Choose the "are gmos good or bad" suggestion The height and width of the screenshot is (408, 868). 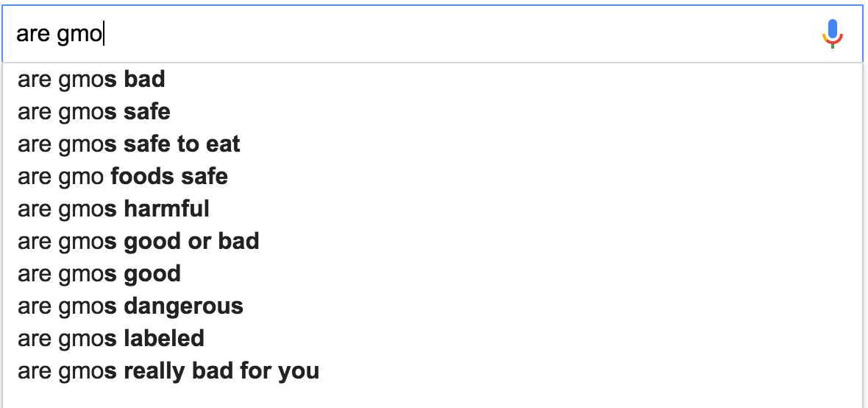(433, 241)
